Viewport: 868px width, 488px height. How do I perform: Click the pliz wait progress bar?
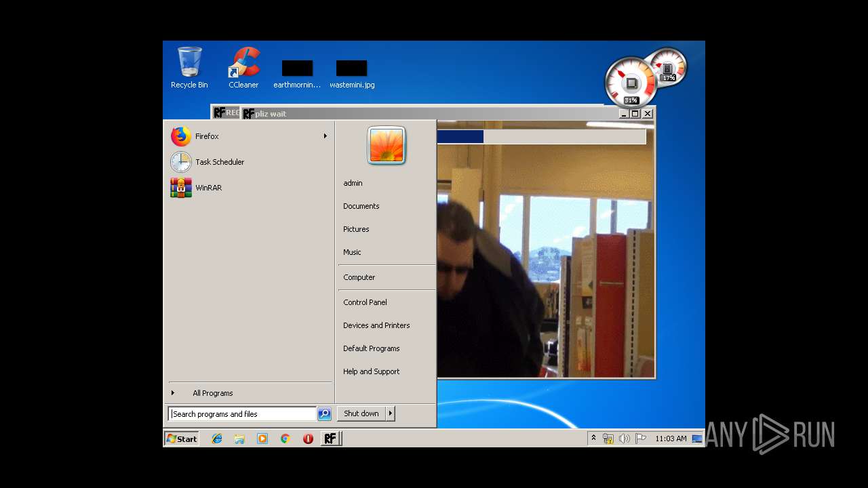(x=541, y=137)
